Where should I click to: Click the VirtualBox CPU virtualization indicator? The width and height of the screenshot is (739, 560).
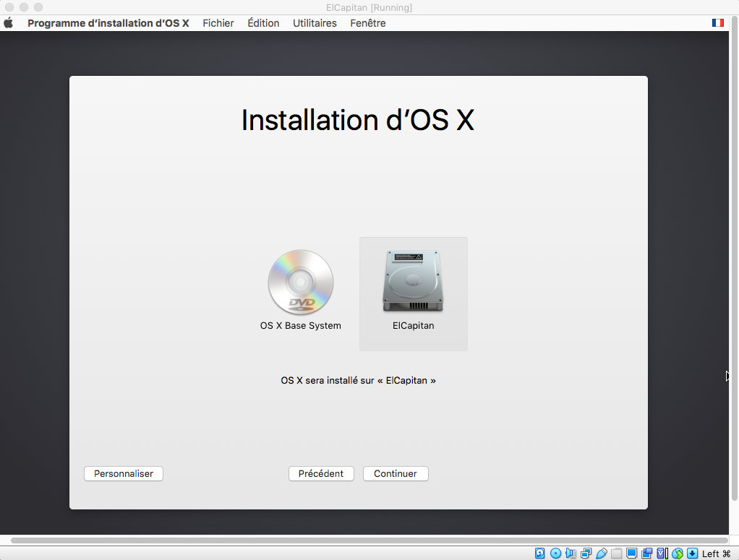[x=662, y=553]
